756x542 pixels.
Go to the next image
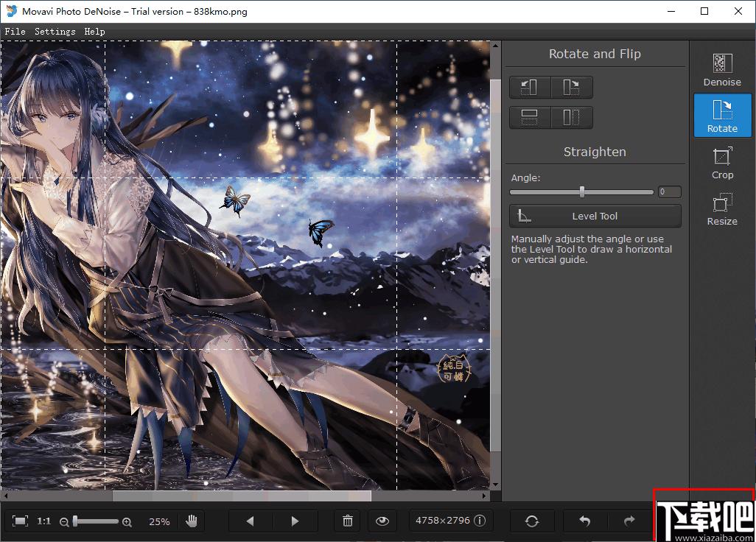[295, 521]
